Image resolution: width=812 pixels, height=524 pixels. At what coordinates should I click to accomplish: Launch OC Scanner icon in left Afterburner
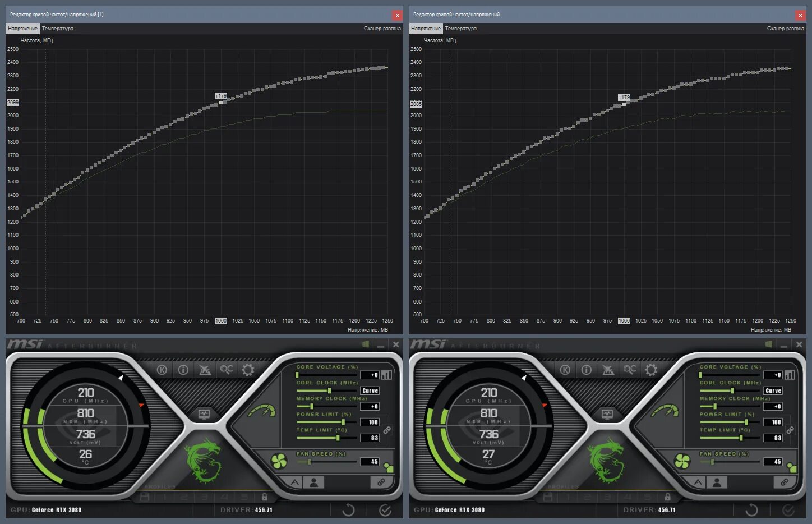point(227,369)
